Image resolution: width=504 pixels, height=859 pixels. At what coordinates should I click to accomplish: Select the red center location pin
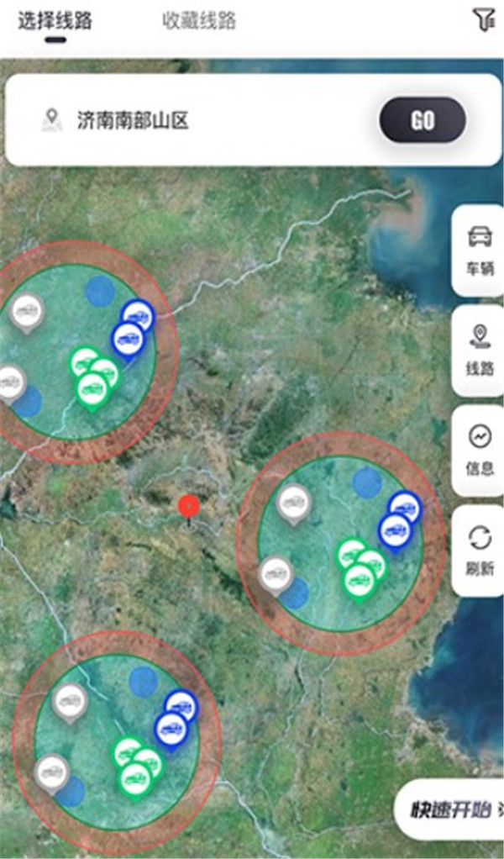189,507
